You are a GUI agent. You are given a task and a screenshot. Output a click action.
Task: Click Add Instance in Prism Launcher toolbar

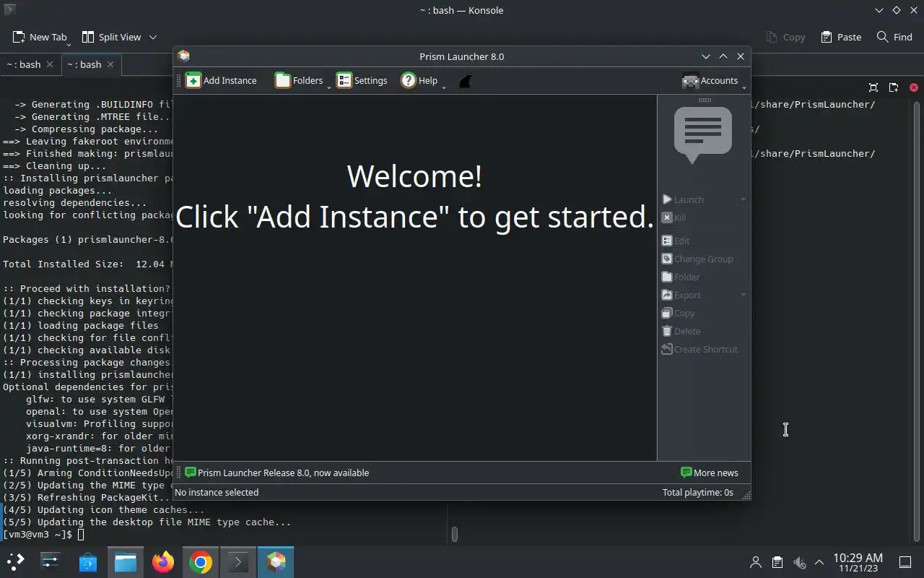tap(221, 80)
